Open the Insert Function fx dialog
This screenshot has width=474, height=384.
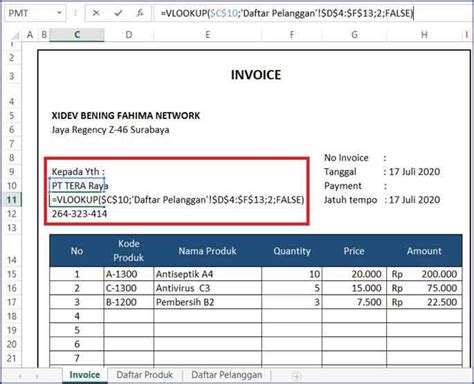coord(140,13)
